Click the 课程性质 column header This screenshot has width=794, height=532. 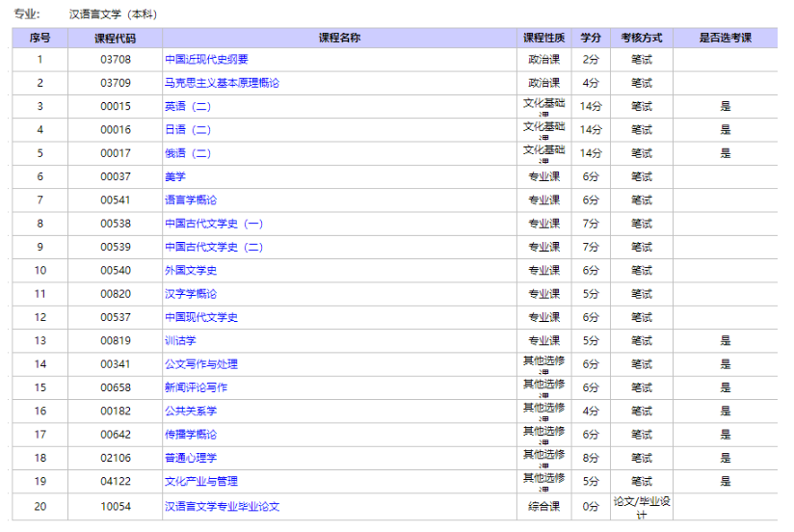544,38
